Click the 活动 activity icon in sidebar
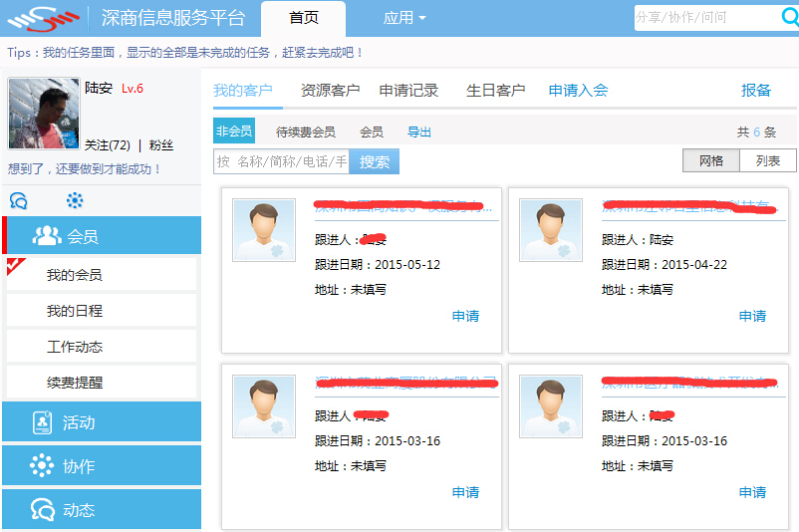The width and height of the screenshot is (799, 532). click(42, 422)
